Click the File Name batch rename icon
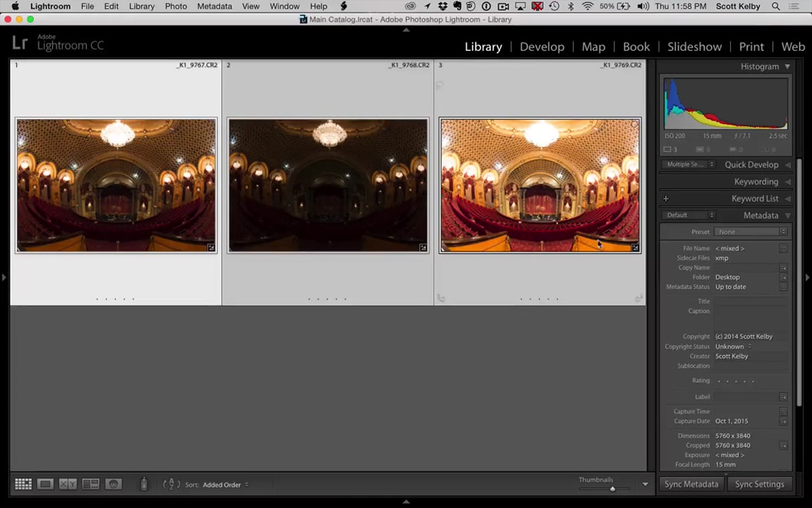 pyautogui.click(x=783, y=249)
